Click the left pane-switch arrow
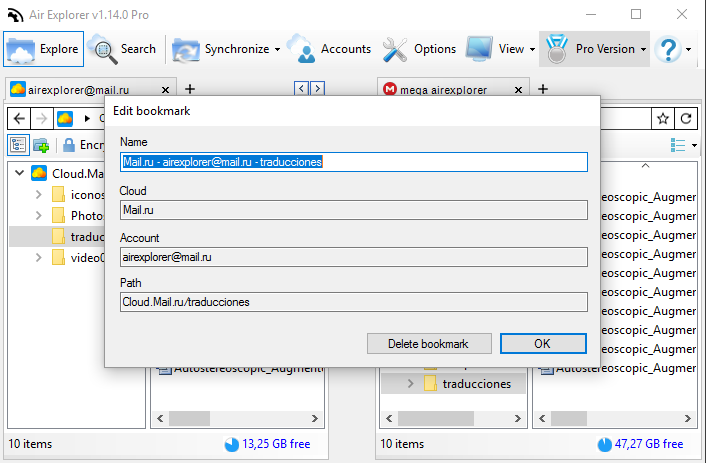 tap(301, 88)
